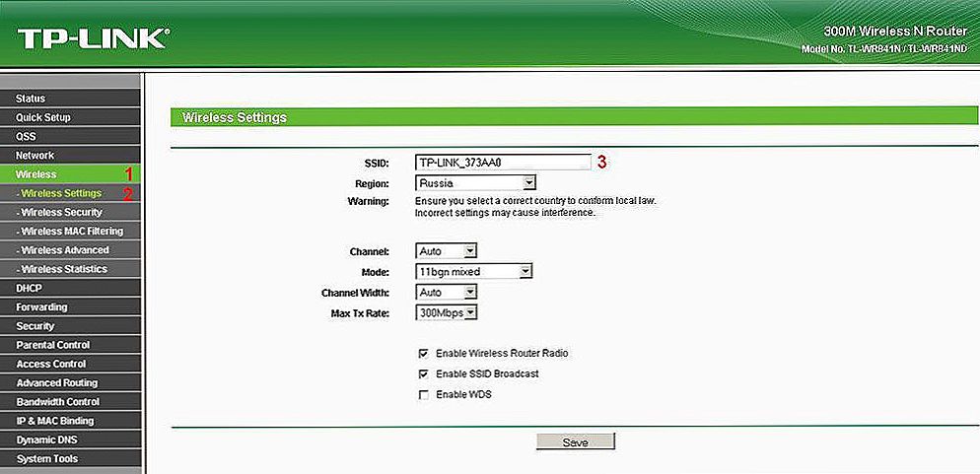Click the Region: field label
This screenshot has width=980, height=474.
[x=372, y=183]
